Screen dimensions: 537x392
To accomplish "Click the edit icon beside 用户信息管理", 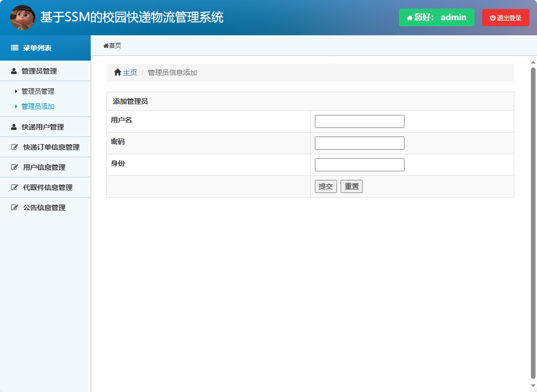I will pyautogui.click(x=14, y=167).
